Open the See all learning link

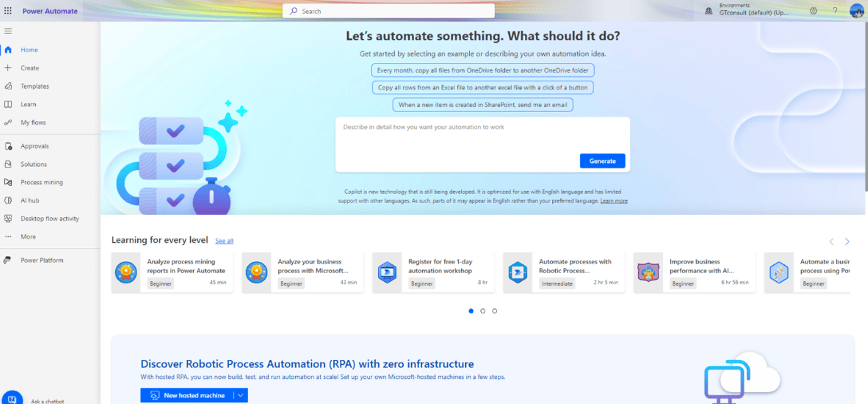[x=224, y=241]
